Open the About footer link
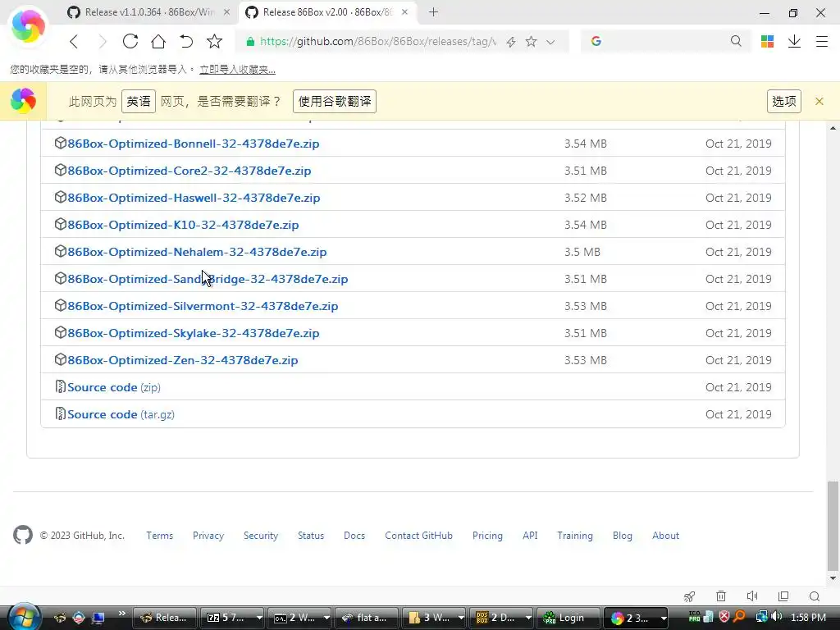Screen dimensions: 840x630 click(x=665, y=535)
